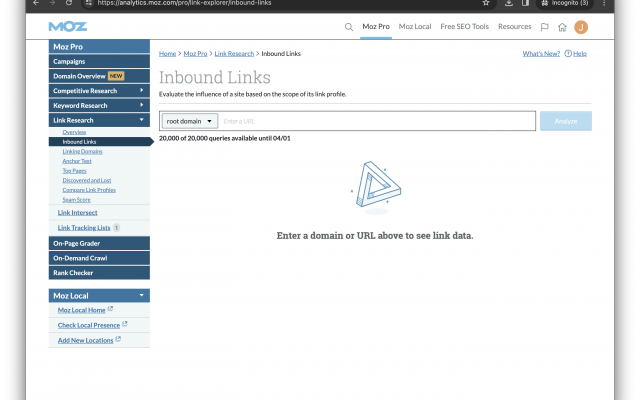Image resolution: width=640 pixels, height=400 pixels.
Task: Open the Link Intersect link
Action: (x=78, y=213)
